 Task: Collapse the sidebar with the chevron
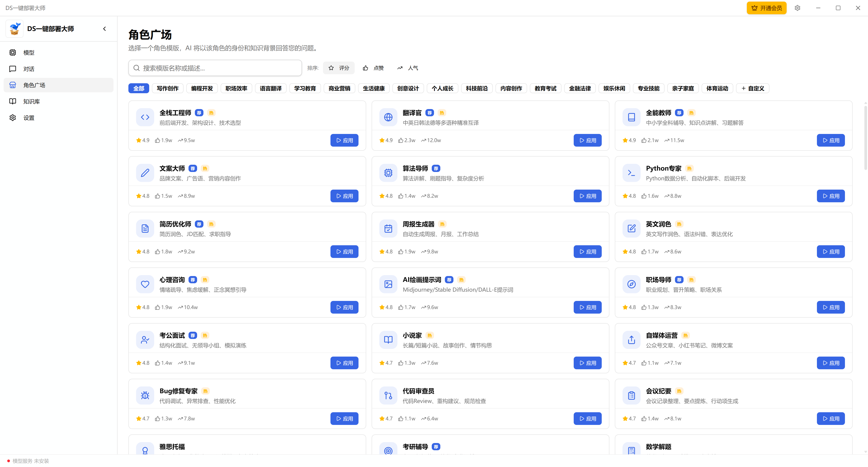pyautogui.click(x=104, y=29)
